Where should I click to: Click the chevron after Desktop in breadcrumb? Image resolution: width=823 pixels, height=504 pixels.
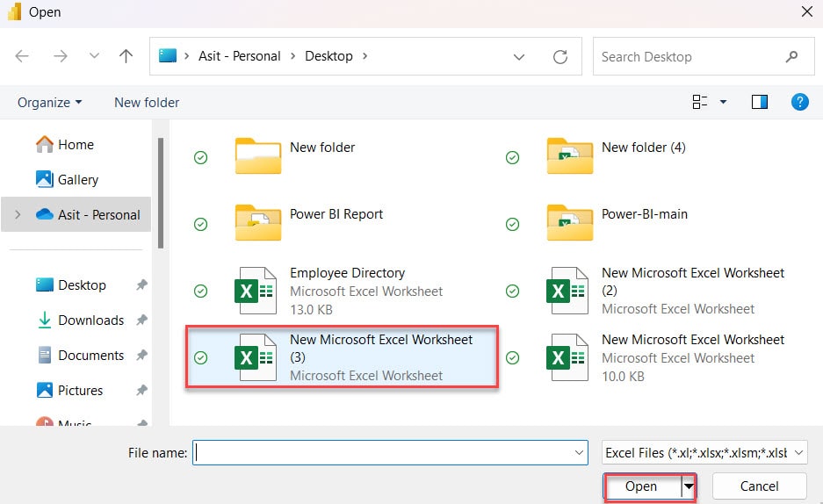click(365, 56)
